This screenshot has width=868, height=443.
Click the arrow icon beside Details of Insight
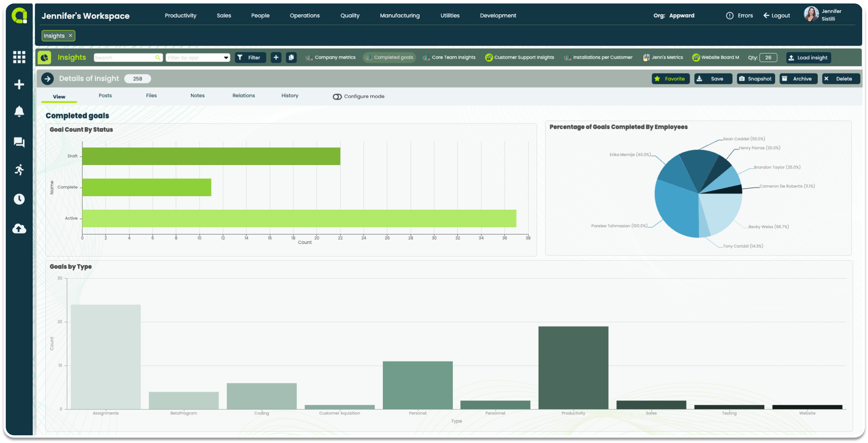[x=47, y=79]
